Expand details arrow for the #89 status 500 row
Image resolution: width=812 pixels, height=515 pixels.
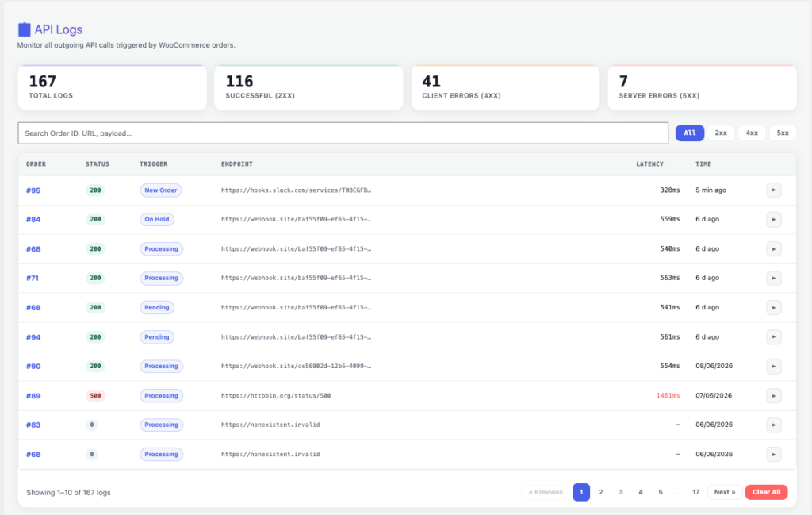tap(774, 396)
